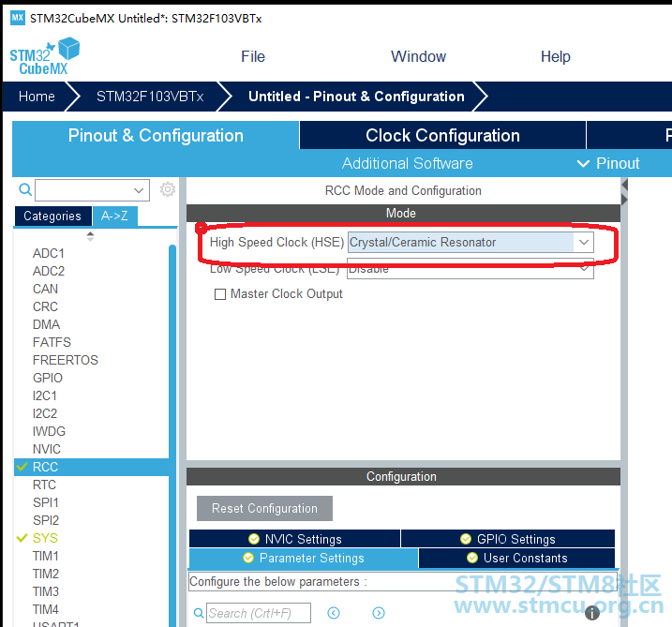Select TIM1 timer
Viewport: 672px width, 627px height.
[x=45, y=556]
